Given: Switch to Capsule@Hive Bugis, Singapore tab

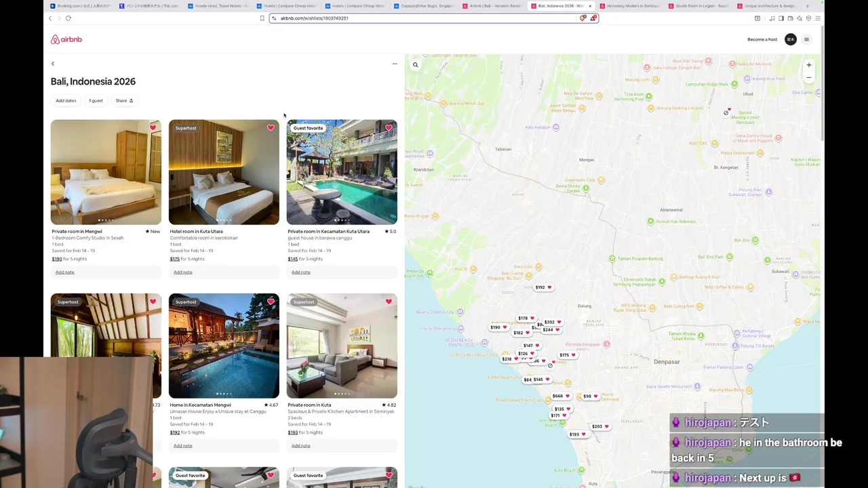Looking at the screenshot, I should click(424, 5).
